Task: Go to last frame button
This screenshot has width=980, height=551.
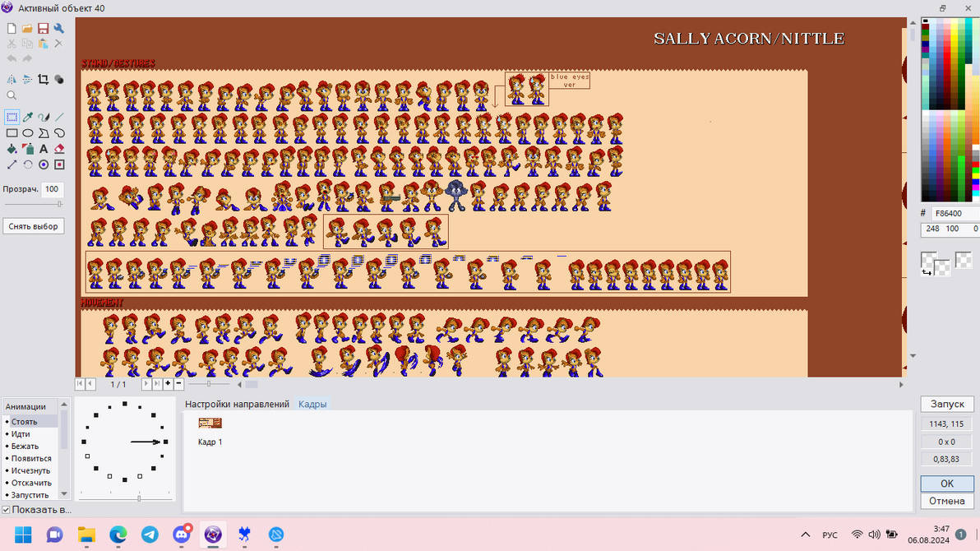Action: coord(157,384)
